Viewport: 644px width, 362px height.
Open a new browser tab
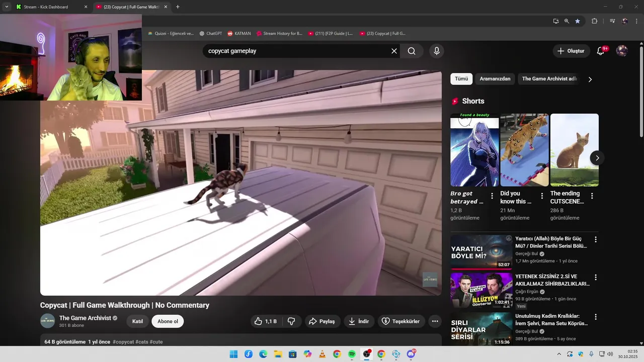(x=178, y=7)
